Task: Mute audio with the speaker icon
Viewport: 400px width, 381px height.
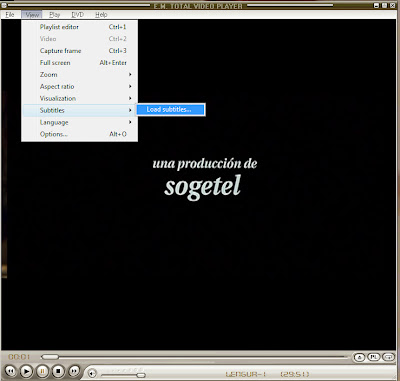Action: (x=92, y=373)
